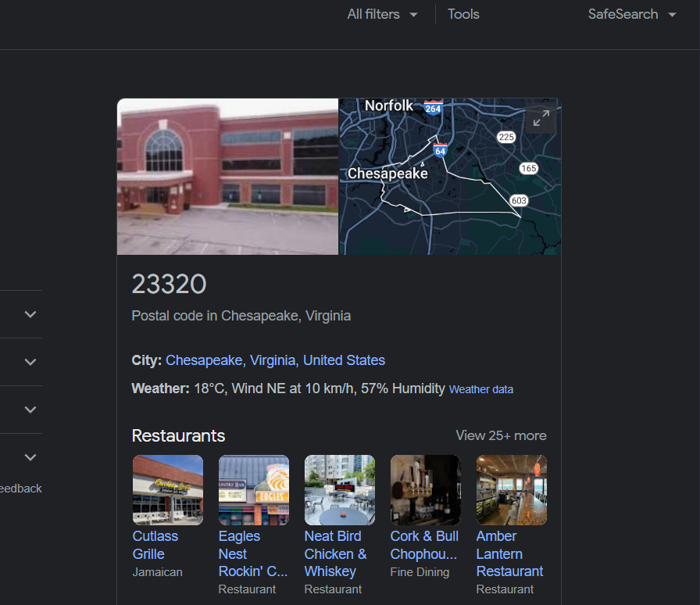This screenshot has height=605, width=700.
Task: Expand the third collapsed question chevron
Action: tap(30, 410)
